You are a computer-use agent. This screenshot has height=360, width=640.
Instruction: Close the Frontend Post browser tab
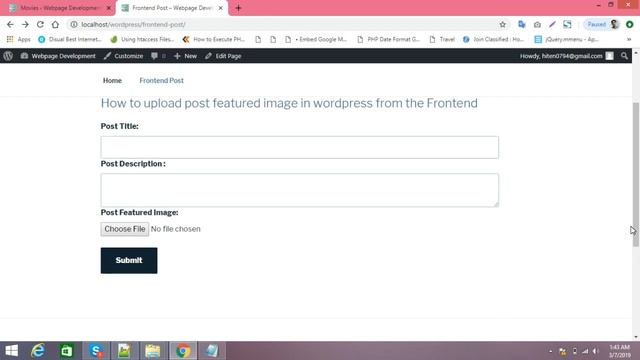[220, 8]
